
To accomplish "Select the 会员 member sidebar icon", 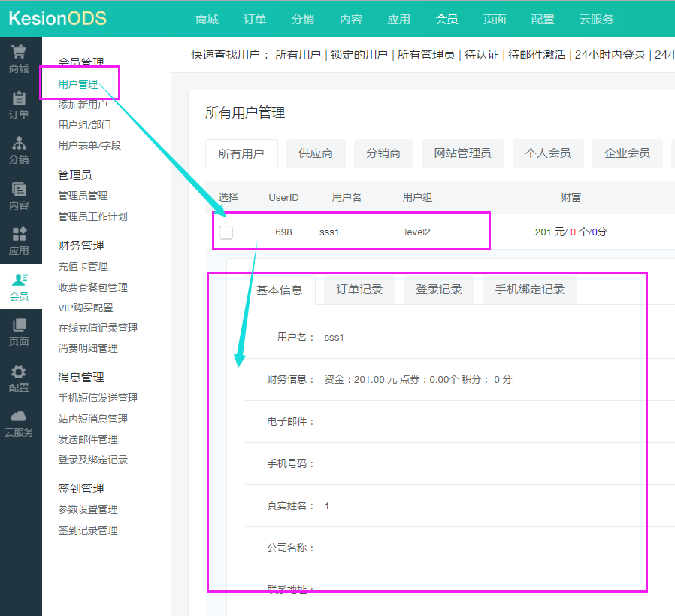I will [x=19, y=281].
